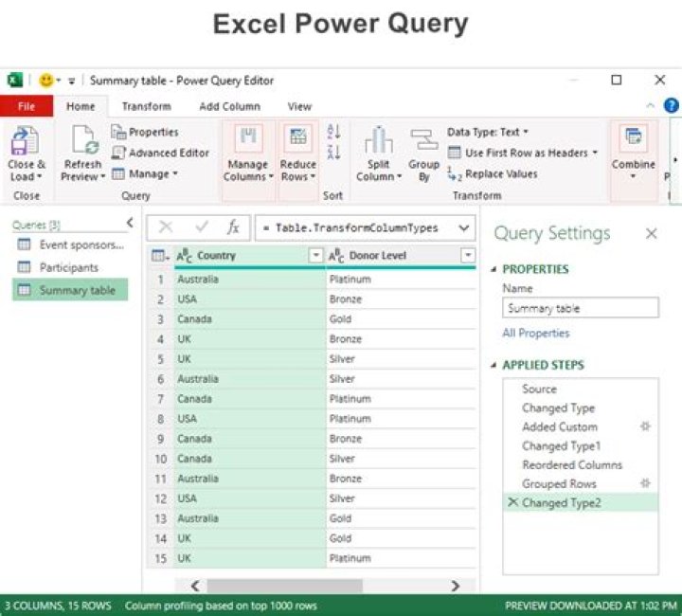Click the query Name input field
Screen dimensions: 682x616
tap(580, 308)
